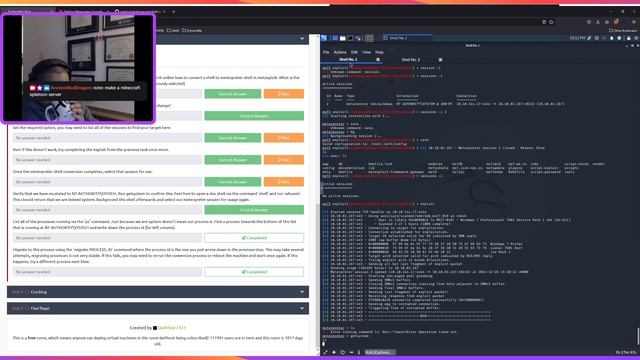Image resolution: width=640 pixels, height=360 pixels.
Task: Toggle fullscreen icon in the VM bottom bar
Action: pyautogui.click(x=325, y=352)
